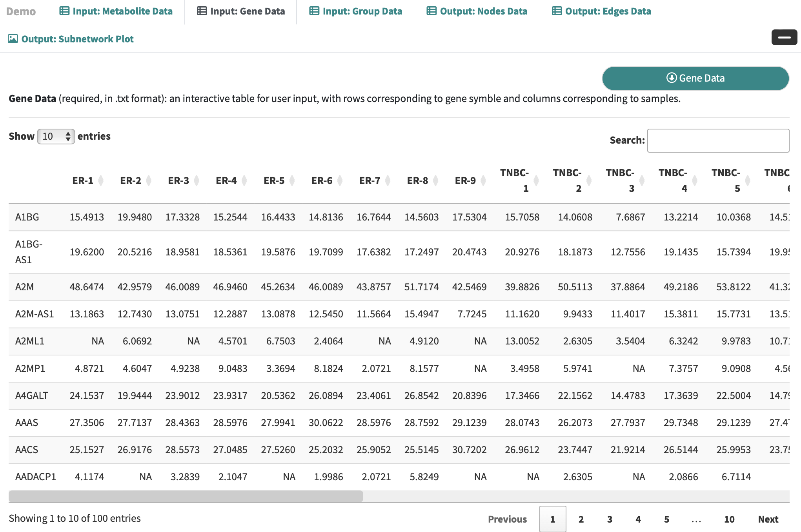Open the Show entries dropdown
The height and width of the screenshot is (532, 801).
pyautogui.click(x=56, y=137)
